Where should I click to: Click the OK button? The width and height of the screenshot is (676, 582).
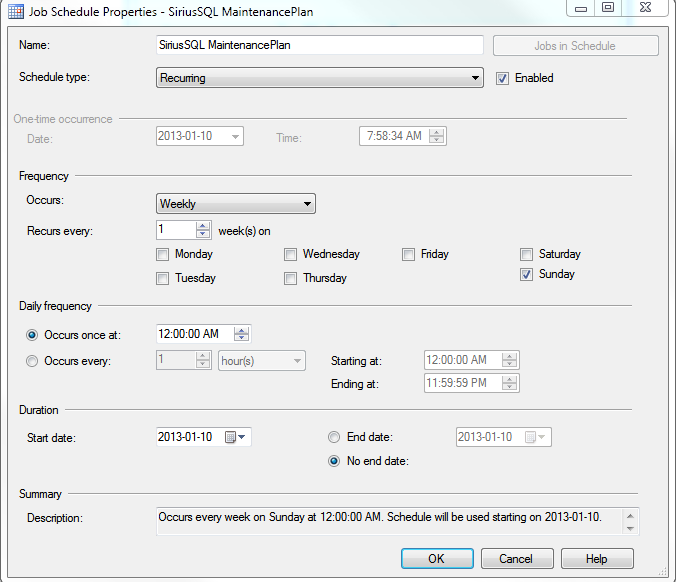[437, 559]
